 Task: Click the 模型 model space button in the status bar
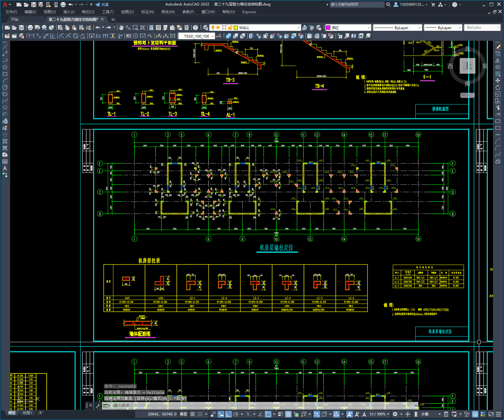[184, 414]
